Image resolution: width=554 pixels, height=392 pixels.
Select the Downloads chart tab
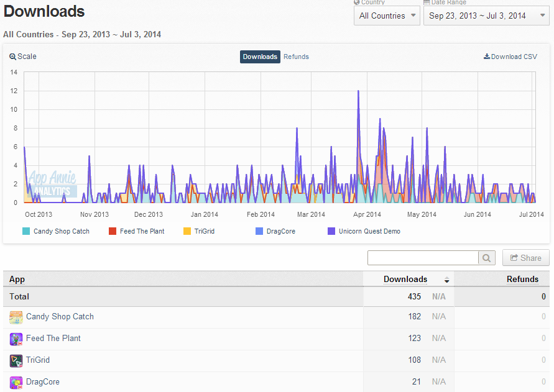(x=260, y=57)
